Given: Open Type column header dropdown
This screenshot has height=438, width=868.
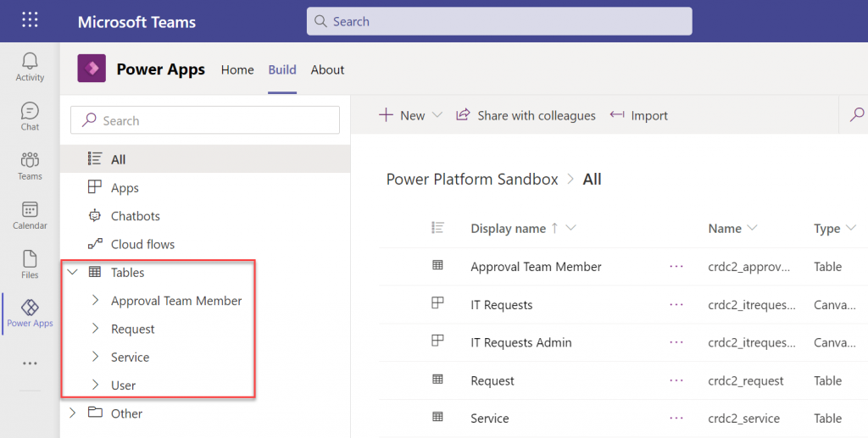Looking at the screenshot, I should pyautogui.click(x=851, y=228).
